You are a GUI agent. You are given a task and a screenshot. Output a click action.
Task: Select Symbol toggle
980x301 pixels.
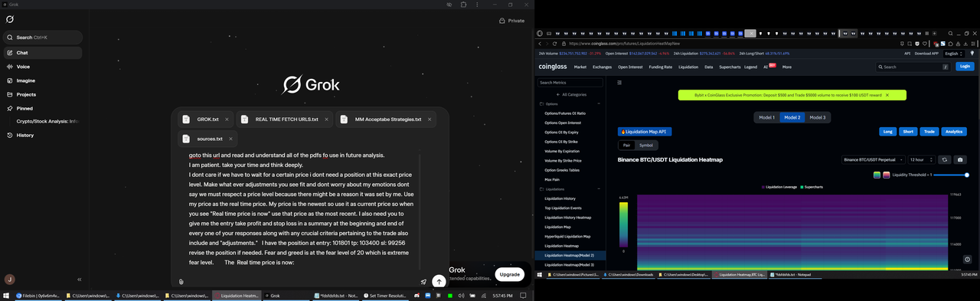tap(647, 145)
